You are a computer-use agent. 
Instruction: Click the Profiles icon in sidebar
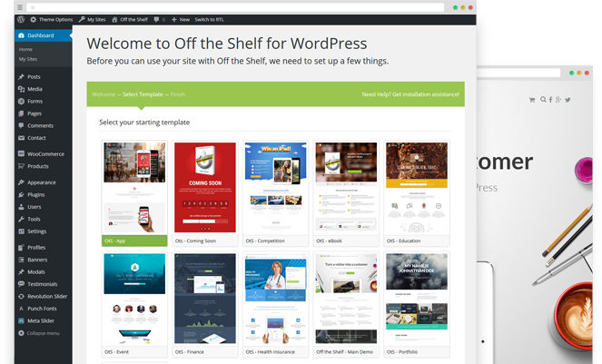[21, 248]
